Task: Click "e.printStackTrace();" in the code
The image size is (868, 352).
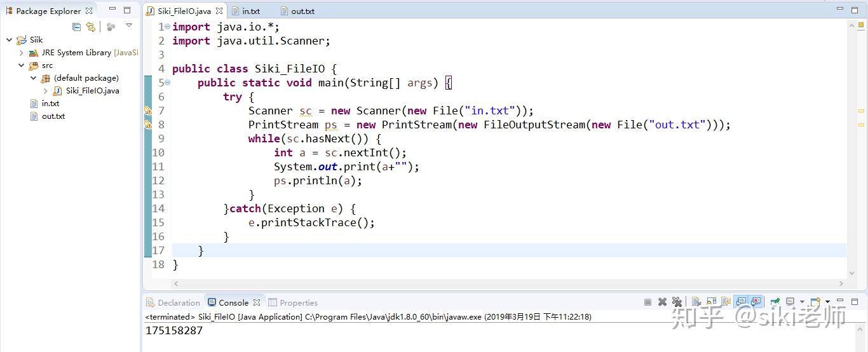Action: (x=311, y=222)
